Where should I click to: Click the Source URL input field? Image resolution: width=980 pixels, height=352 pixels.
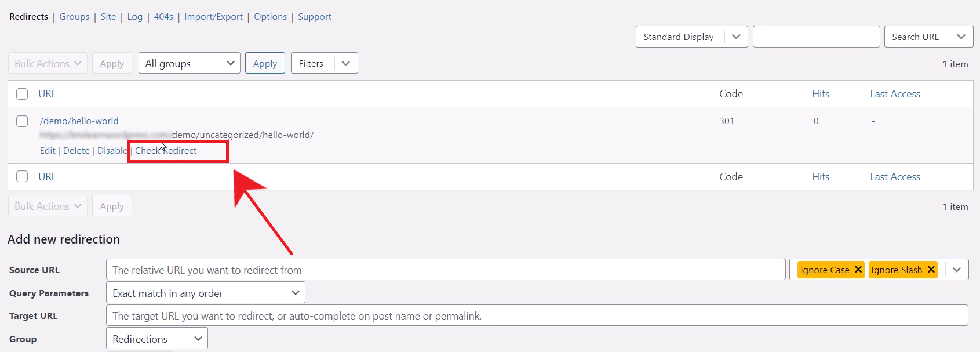point(445,270)
